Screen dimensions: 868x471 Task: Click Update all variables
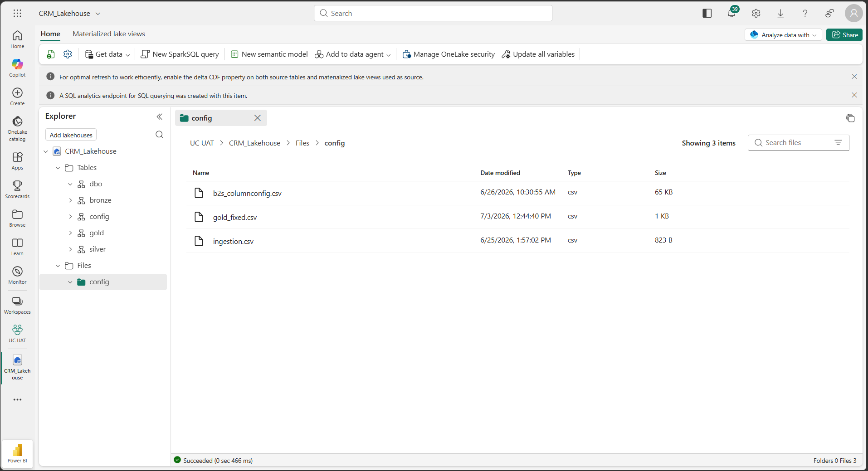coord(538,54)
